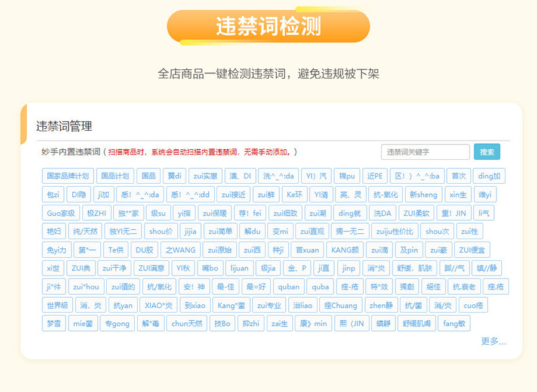This screenshot has height=392, width=537.
Task: Choose the 世界级 banned word tag
Action: (x=58, y=305)
